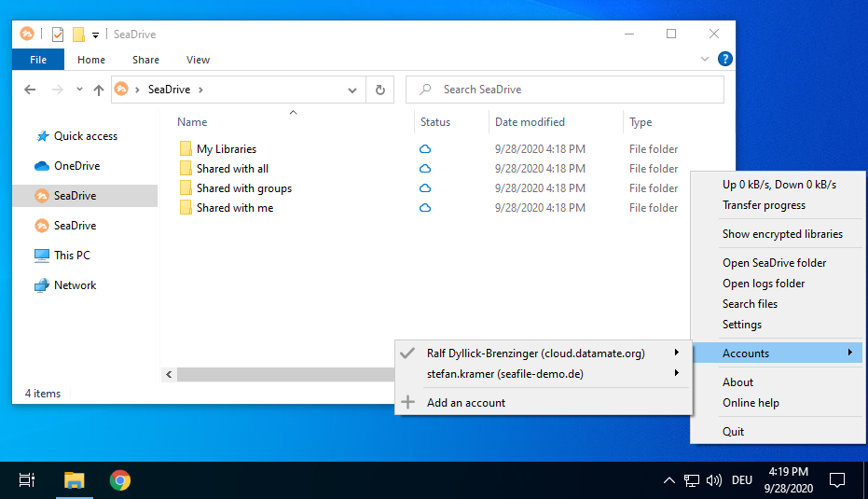The height and width of the screenshot is (499, 868).
Task: Open Chrome from the taskbar
Action: [x=120, y=480]
